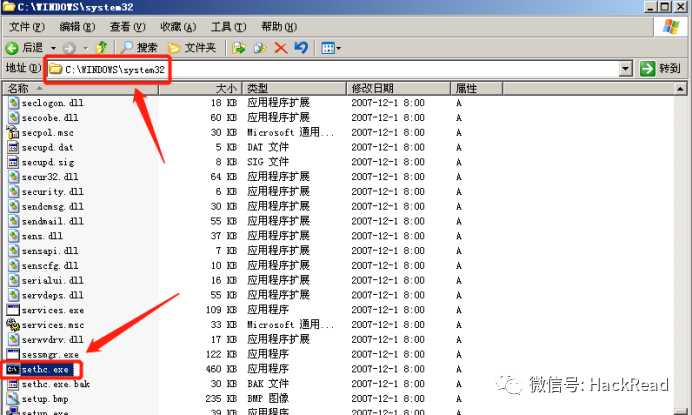The image size is (692, 415).
Task: Sort by Size (大小) column header
Action: point(200,88)
